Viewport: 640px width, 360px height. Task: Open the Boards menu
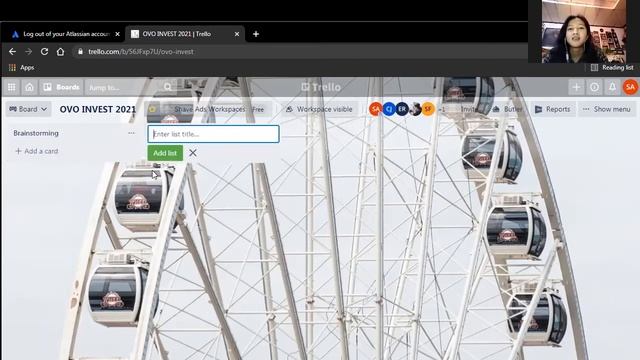(x=61, y=87)
